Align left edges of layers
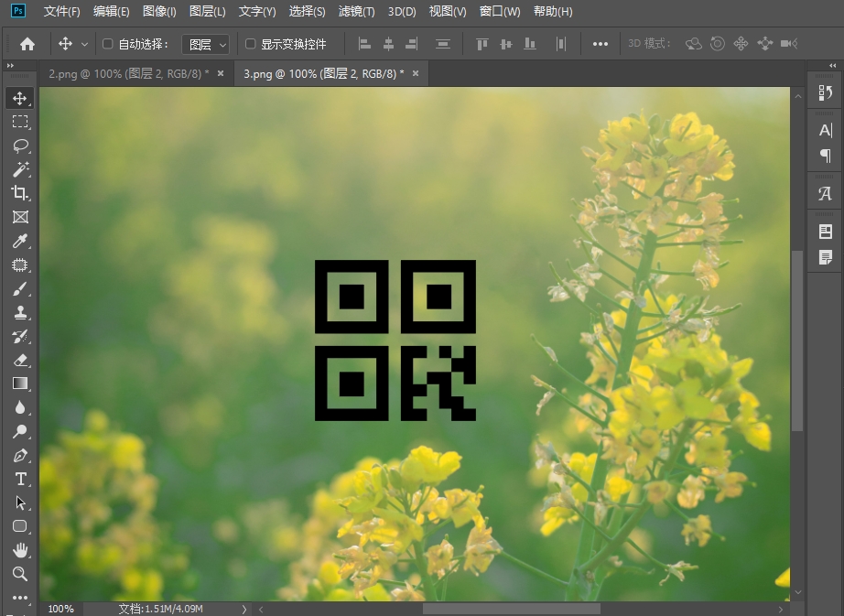844x616 pixels. pyautogui.click(x=364, y=44)
